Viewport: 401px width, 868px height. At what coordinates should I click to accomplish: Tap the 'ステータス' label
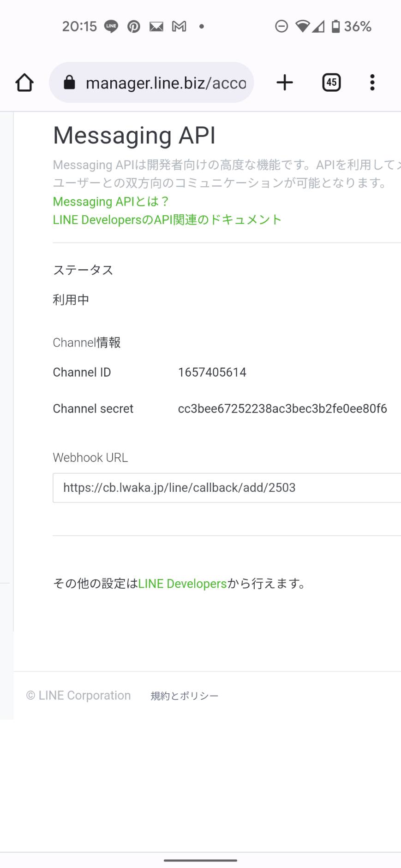pyautogui.click(x=83, y=270)
